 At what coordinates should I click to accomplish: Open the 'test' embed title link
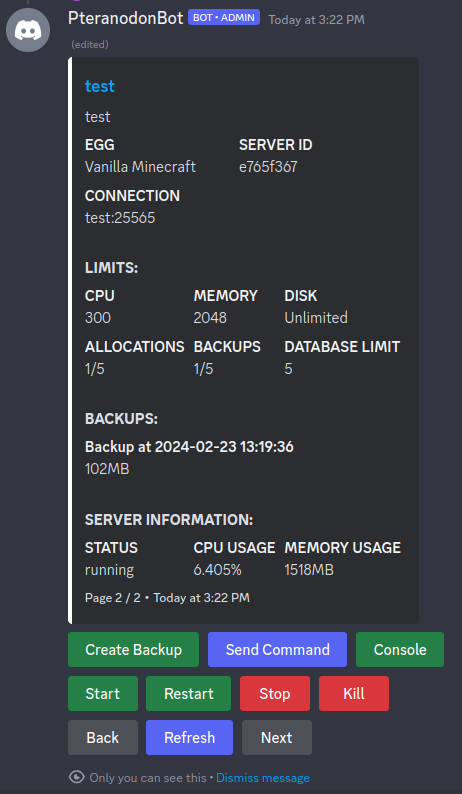100,86
